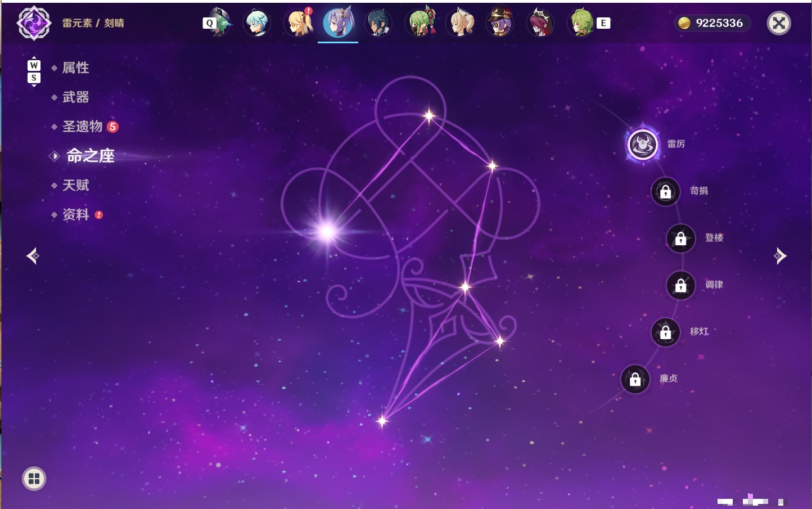Switch to the dark-blue-haired character portrait
Image resolution: width=812 pixels, height=509 pixels.
tap(378, 23)
